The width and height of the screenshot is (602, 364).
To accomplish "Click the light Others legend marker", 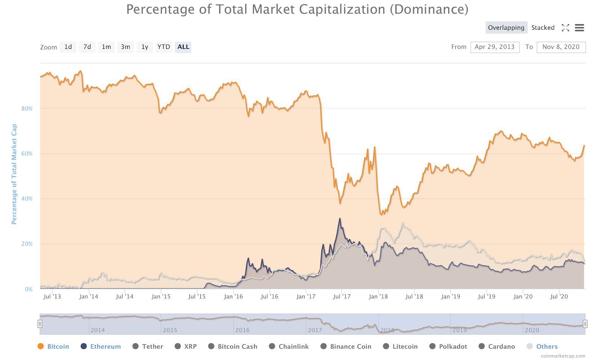I will pyautogui.click(x=531, y=346).
